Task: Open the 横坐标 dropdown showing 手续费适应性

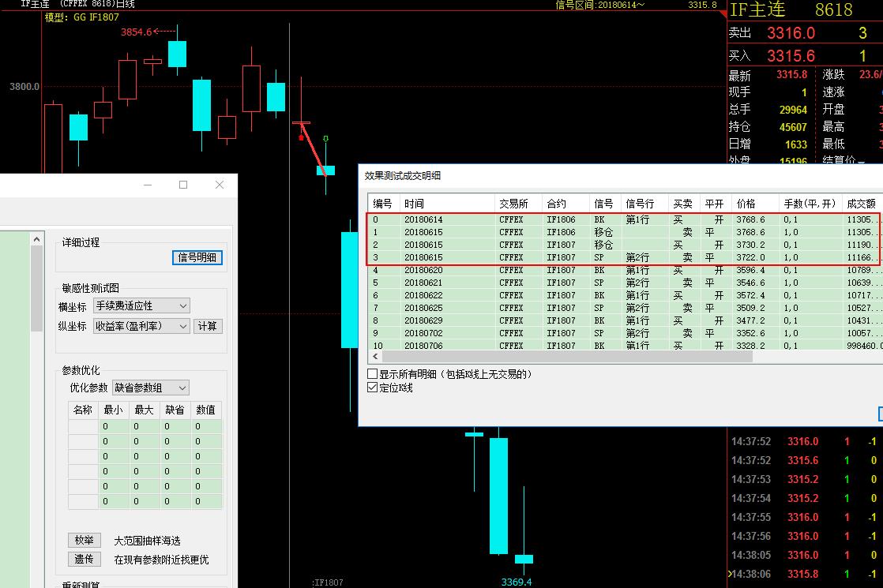Action: [141, 305]
